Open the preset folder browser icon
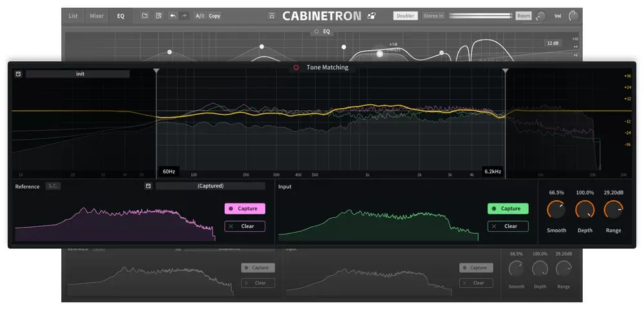The width and height of the screenshot is (644, 310). [144, 15]
